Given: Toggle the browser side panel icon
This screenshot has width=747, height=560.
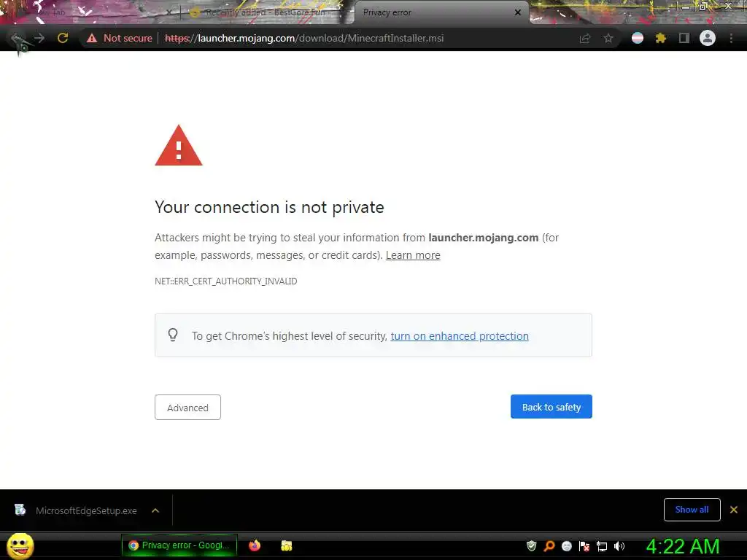Looking at the screenshot, I should [x=684, y=38].
